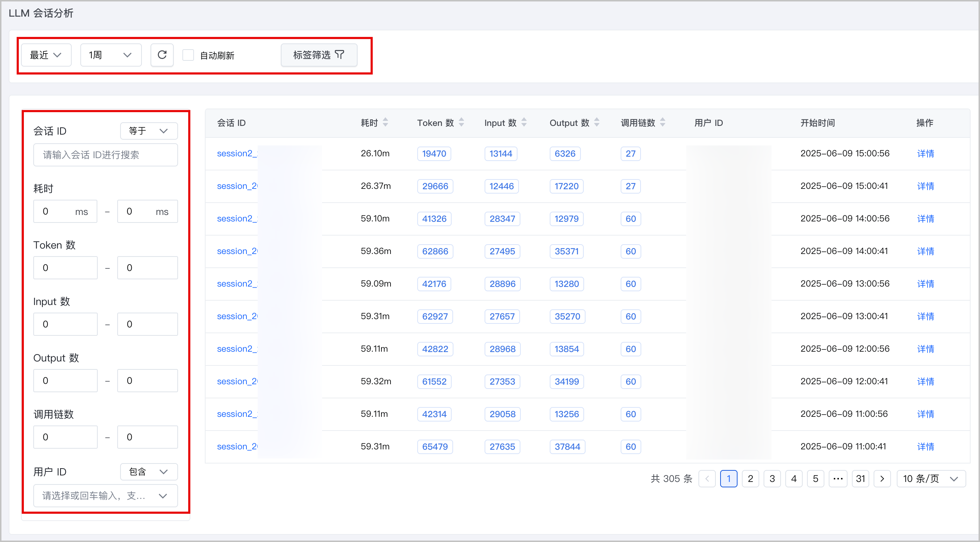
Task: Click the 会话 ID search input field
Action: tap(105, 155)
